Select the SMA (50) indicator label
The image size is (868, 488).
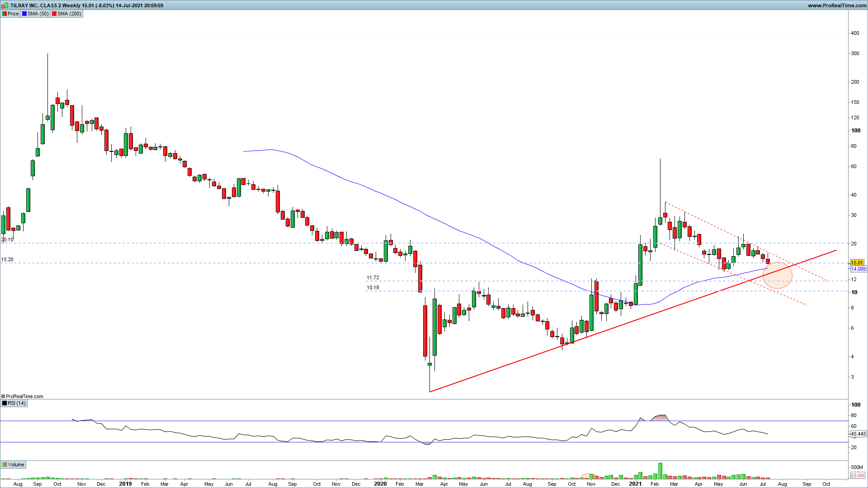38,14
